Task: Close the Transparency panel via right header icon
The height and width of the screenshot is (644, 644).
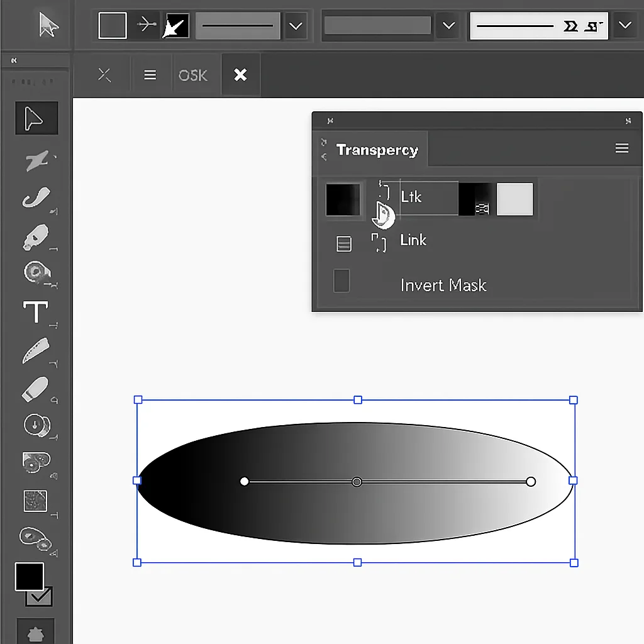Action: [628, 120]
